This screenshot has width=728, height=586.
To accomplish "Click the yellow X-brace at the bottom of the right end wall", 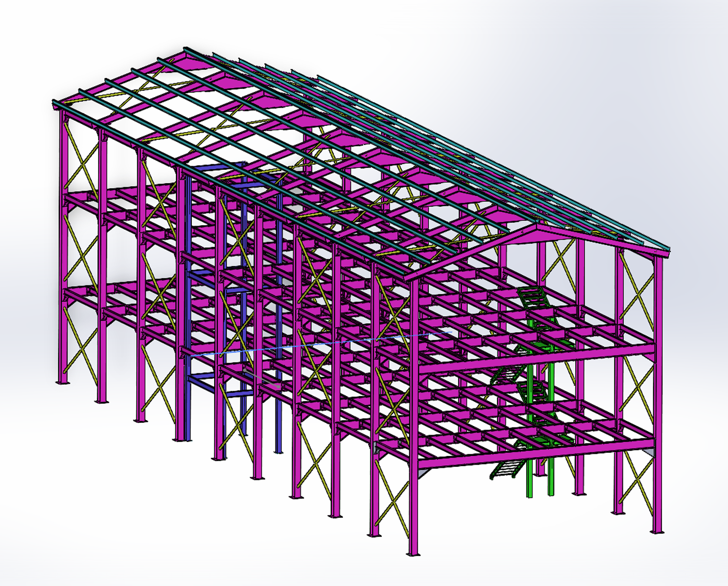I will click(638, 483).
